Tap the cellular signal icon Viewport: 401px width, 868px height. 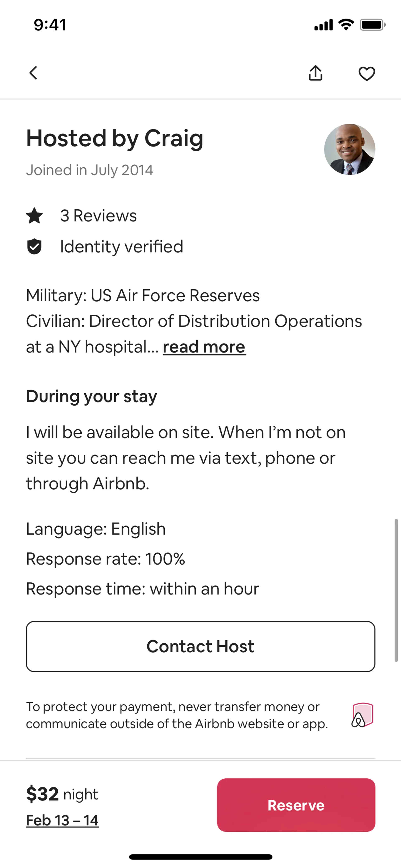tap(323, 25)
